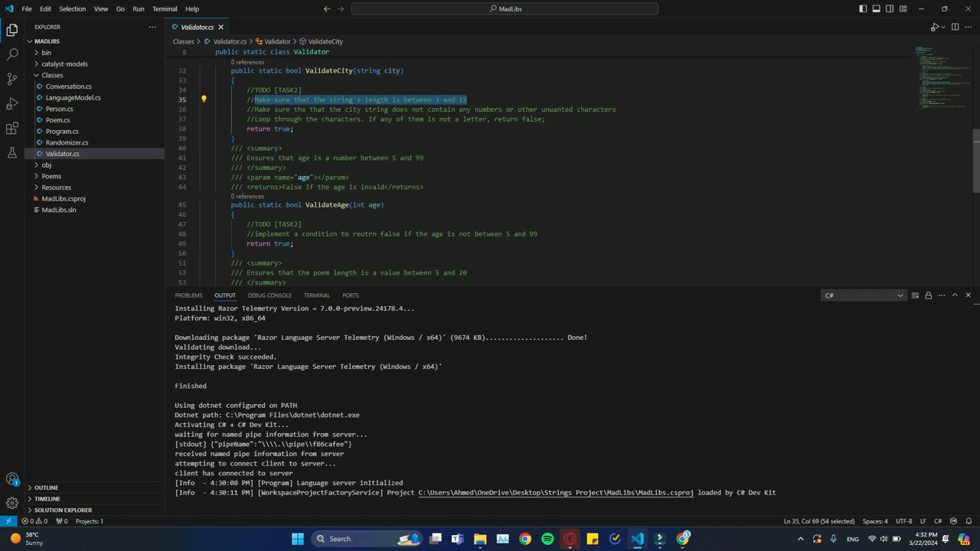Click the lightbulb code action icon
This screenshot has width=980, height=551.
tap(204, 99)
